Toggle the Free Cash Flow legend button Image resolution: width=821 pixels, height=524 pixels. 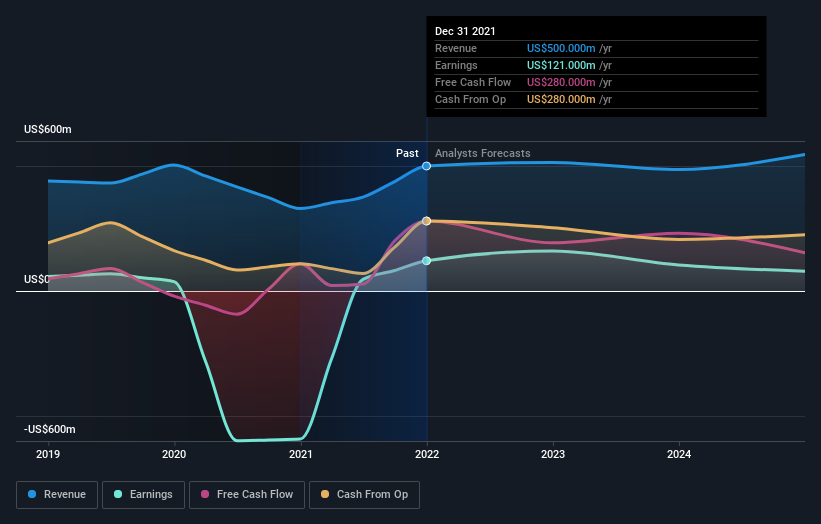(247, 495)
